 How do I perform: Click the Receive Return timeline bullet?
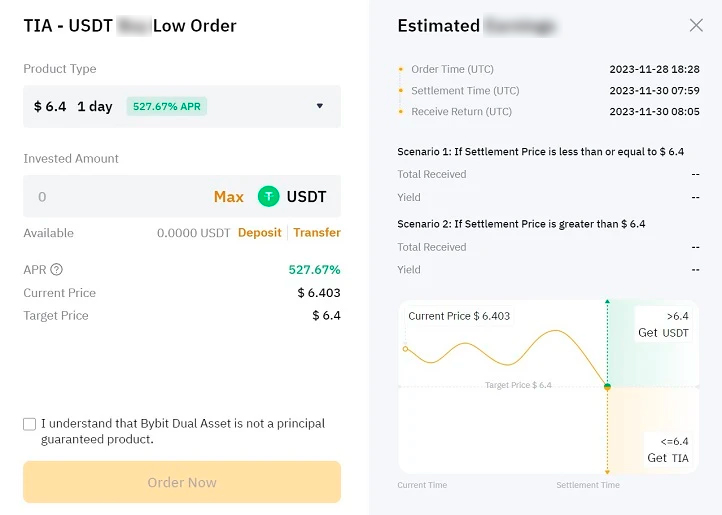tap(401, 112)
